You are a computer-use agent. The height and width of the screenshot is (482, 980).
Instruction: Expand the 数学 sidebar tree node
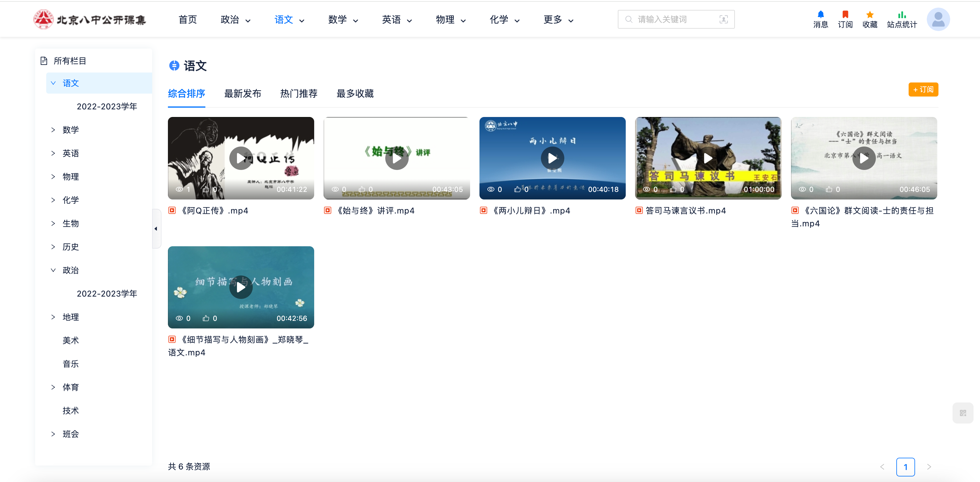pos(53,130)
